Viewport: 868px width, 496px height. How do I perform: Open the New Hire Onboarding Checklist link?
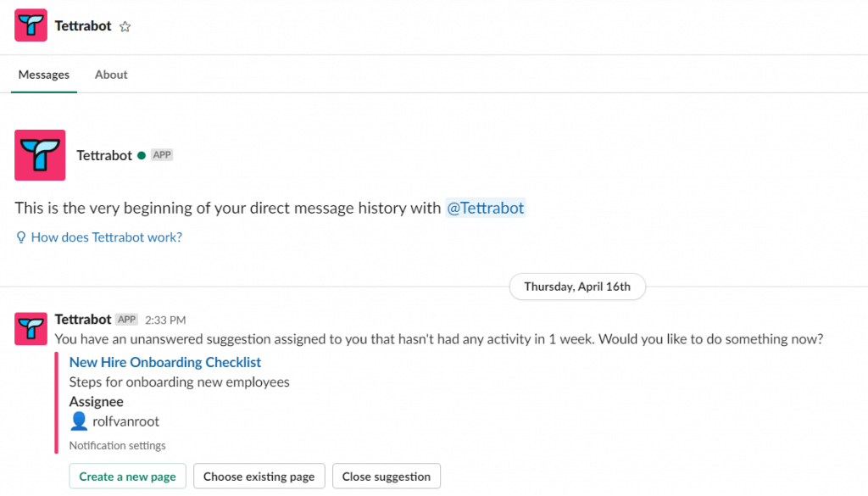[x=165, y=362]
